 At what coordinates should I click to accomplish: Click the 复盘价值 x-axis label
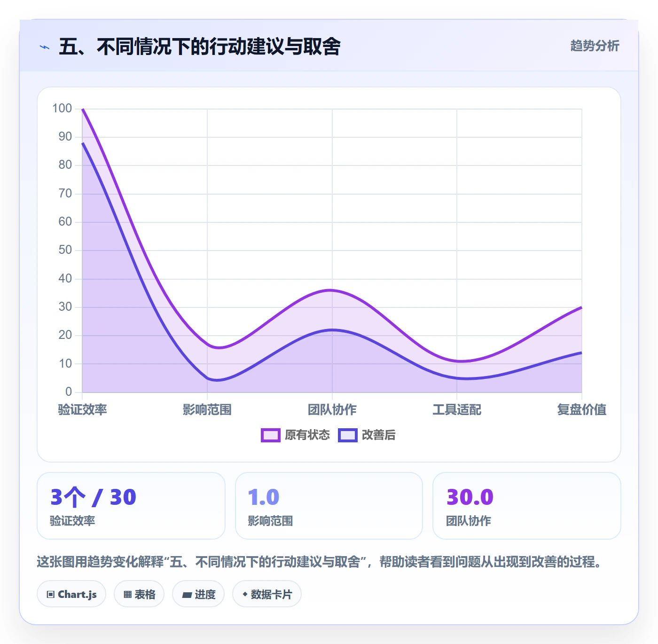point(582,410)
